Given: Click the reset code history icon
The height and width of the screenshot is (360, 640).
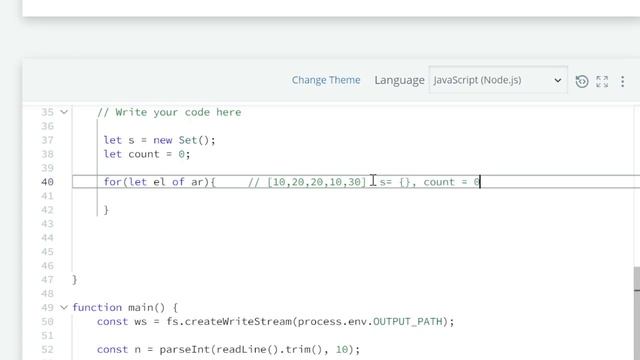Looking at the screenshot, I should [x=582, y=81].
